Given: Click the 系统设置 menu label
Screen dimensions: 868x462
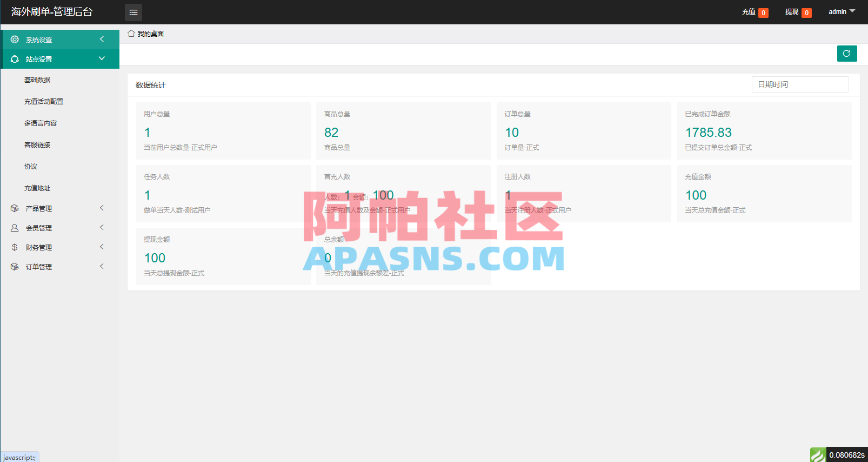Looking at the screenshot, I should pos(39,40).
